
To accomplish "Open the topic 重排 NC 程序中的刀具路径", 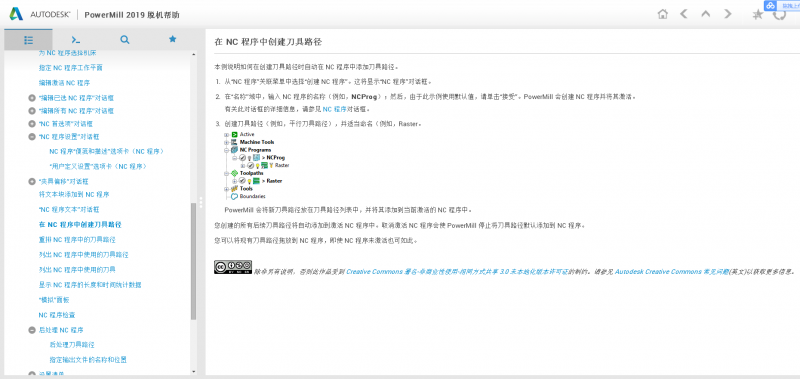I will pos(77,240).
